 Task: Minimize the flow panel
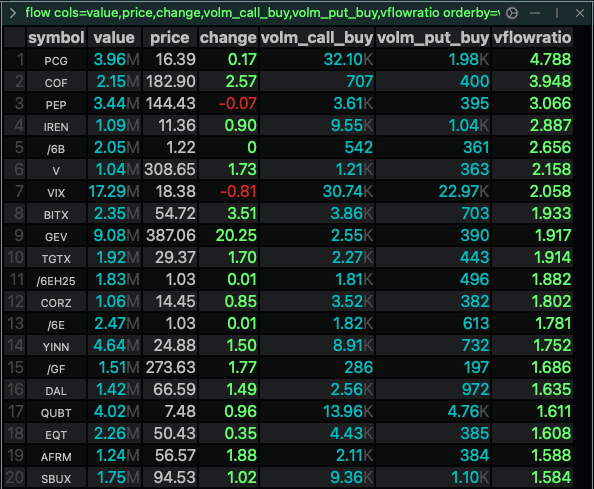[535, 13]
